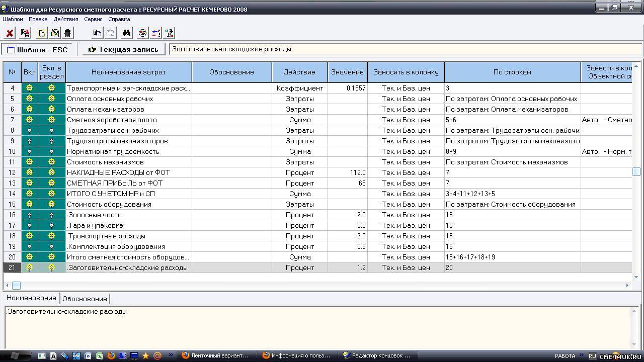Click the horizontal scrollbar thumb under the table
644x362 pixels.
pos(16,286)
